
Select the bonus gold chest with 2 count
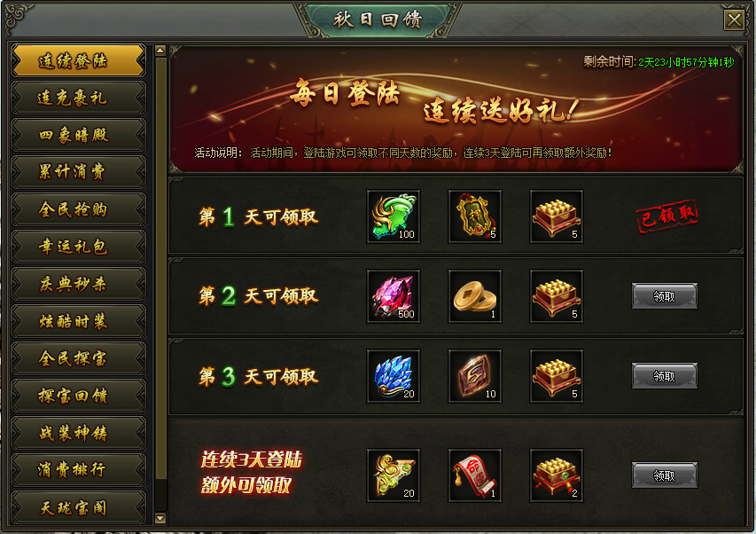pos(557,475)
